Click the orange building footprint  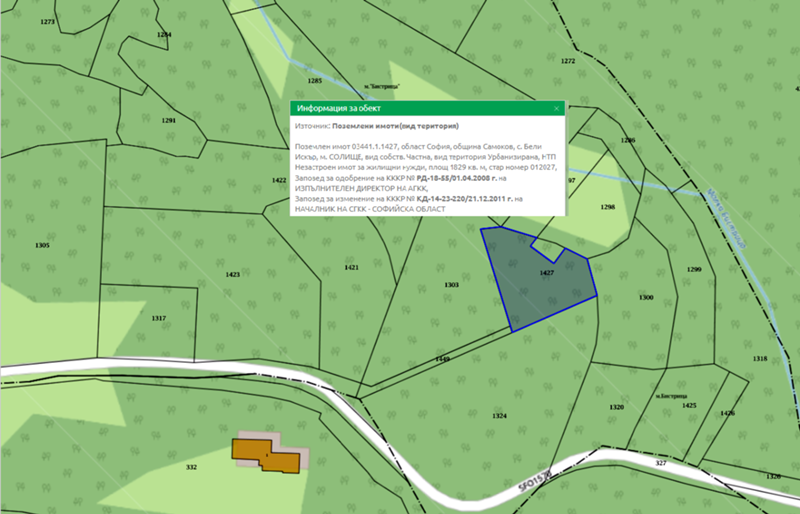coord(267,454)
